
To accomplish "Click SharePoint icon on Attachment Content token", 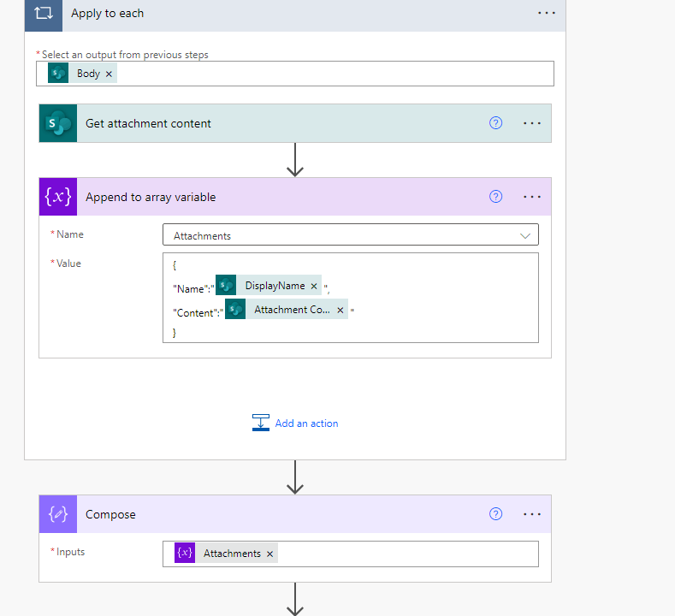I will (x=235, y=309).
